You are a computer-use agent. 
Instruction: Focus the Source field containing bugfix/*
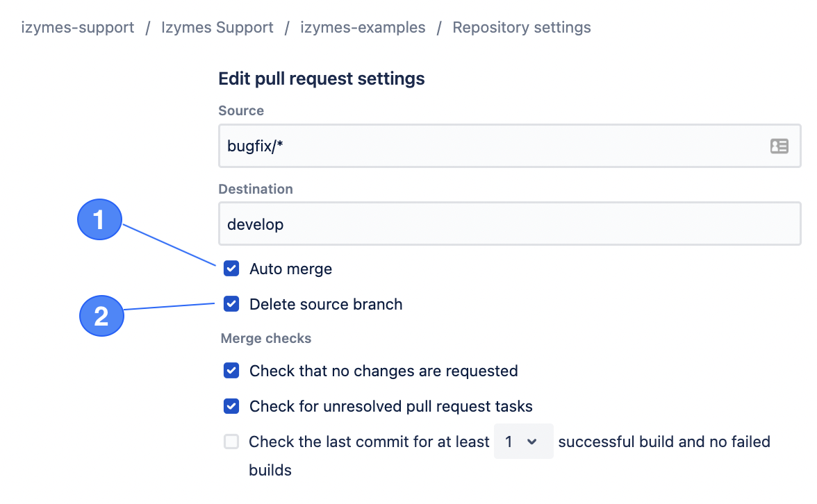click(x=486, y=146)
